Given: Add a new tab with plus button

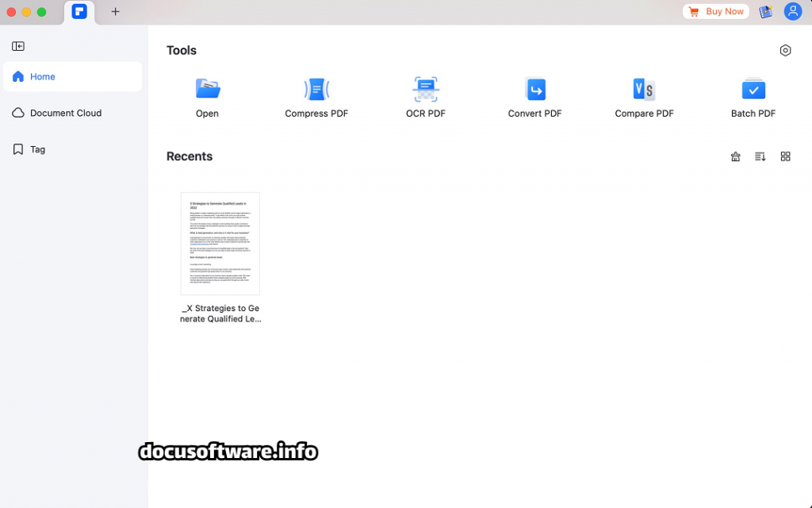Looking at the screenshot, I should (x=116, y=12).
